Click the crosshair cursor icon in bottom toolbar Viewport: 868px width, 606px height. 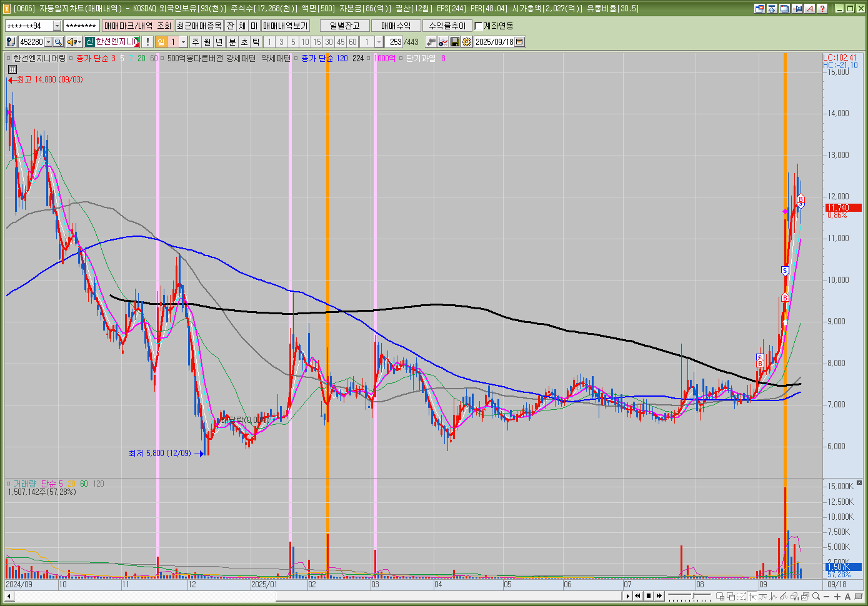tap(752, 597)
